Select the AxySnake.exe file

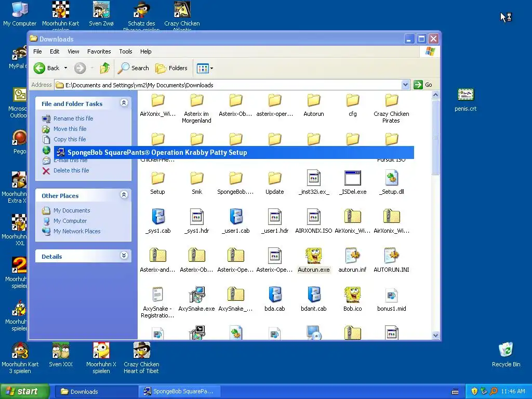(197, 300)
